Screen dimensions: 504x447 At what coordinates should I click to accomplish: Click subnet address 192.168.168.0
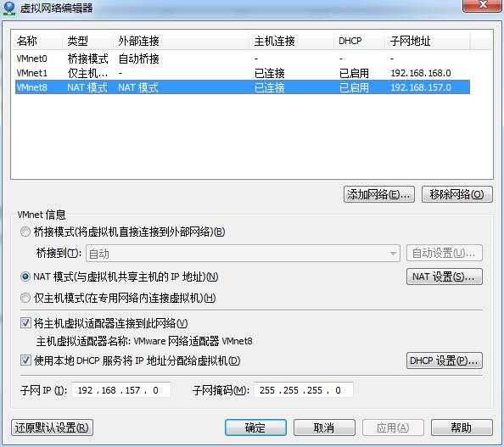pos(421,73)
